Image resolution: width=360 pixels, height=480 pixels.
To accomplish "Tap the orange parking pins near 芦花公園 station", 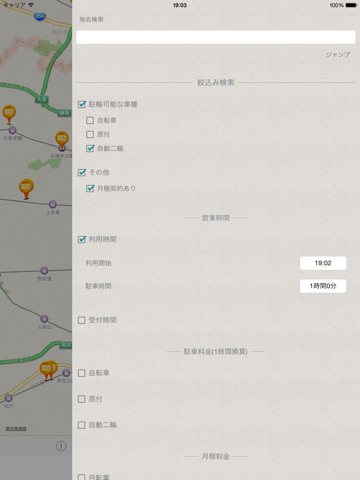I will coord(49,370).
